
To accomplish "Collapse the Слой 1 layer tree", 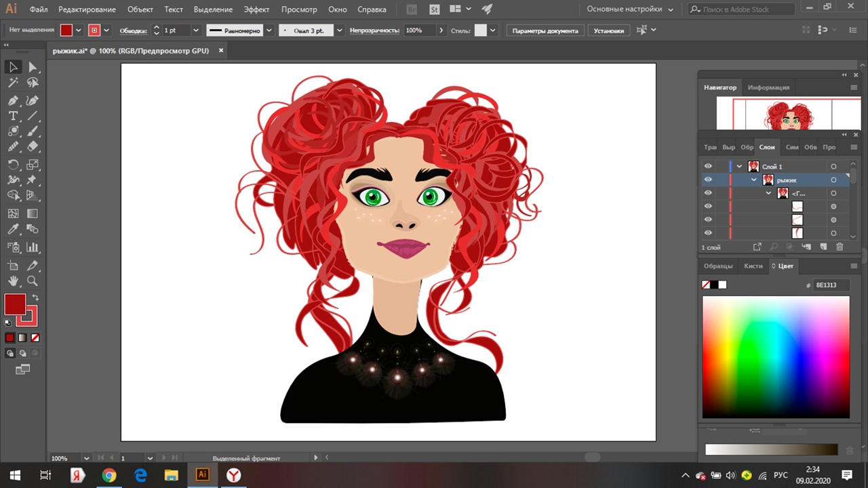I will 739,167.
